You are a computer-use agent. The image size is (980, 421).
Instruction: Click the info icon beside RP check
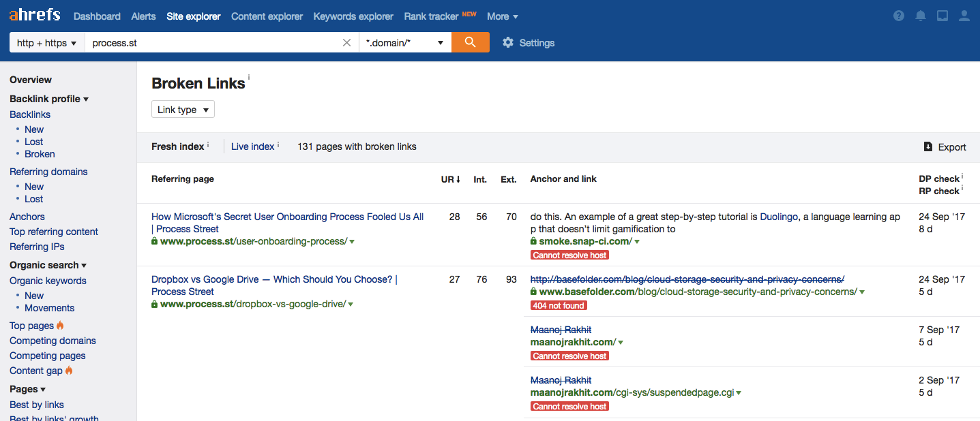pyautogui.click(x=962, y=189)
